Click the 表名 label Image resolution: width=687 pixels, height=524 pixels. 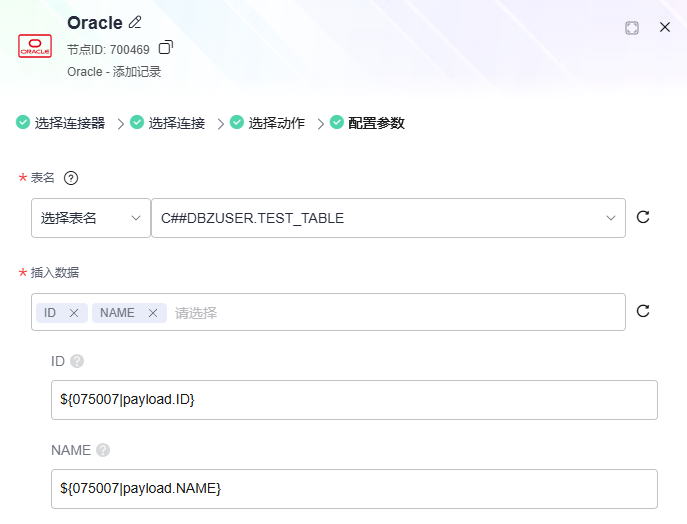click(42, 178)
